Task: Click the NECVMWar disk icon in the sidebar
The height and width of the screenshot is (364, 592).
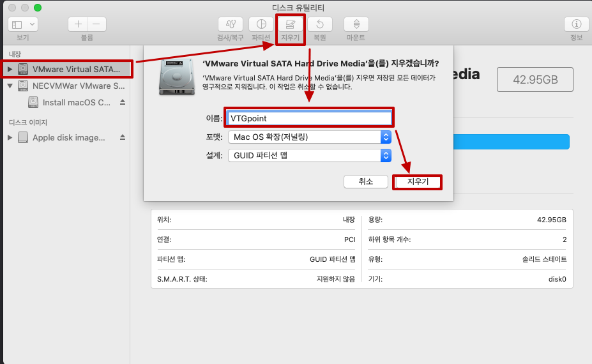Action: click(23, 86)
